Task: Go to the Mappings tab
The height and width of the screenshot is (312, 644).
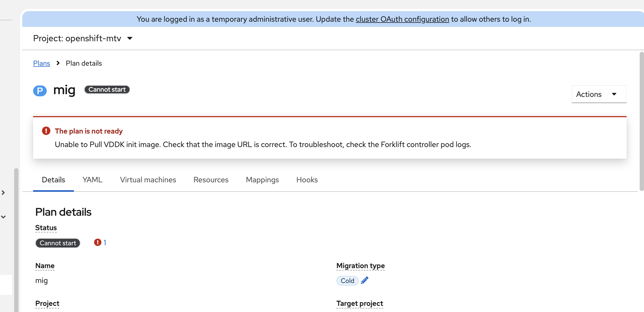Action: (262, 180)
